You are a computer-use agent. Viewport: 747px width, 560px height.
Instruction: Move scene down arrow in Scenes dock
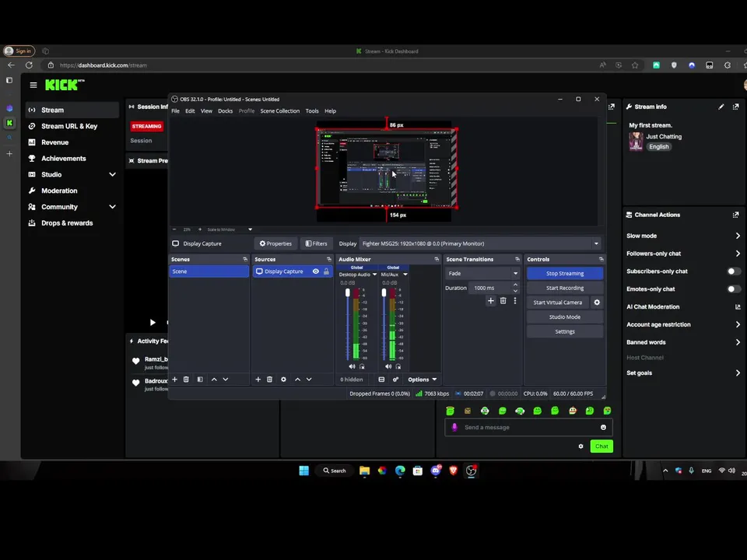226,380
